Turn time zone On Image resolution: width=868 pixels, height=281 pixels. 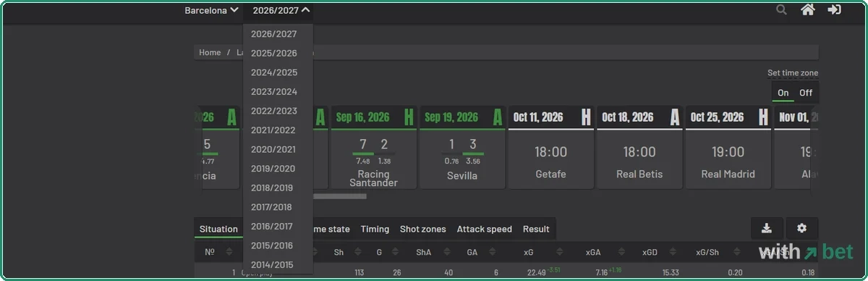(783, 93)
